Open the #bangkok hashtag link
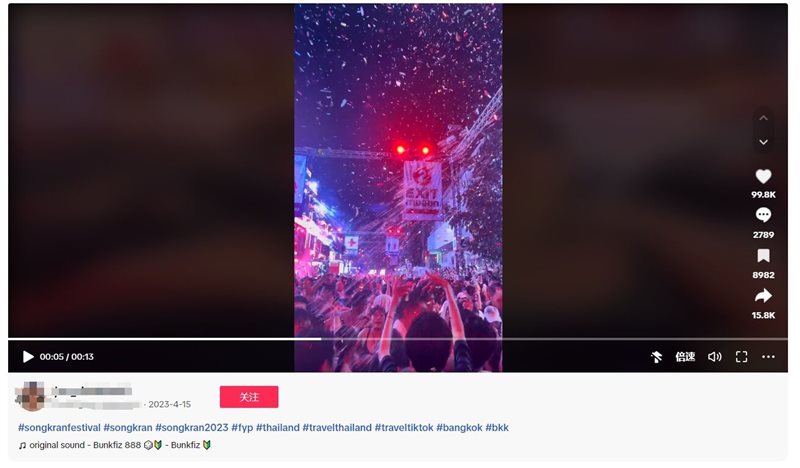800x468 pixels. 459,428
